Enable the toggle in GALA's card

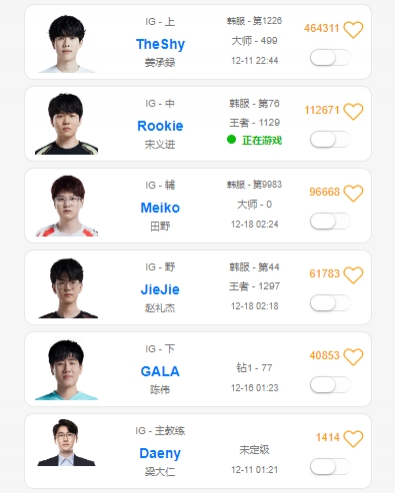[x=330, y=385]
